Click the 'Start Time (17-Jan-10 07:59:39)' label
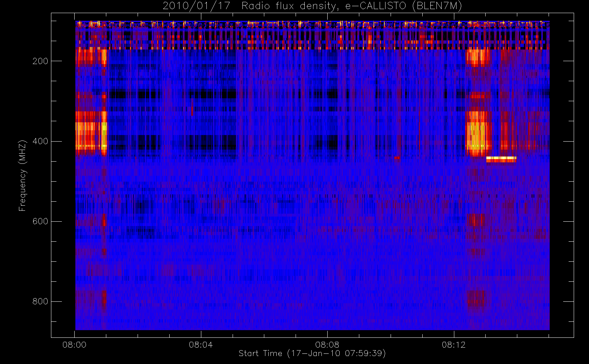This screenshot has height=364, width=589. 312,353
